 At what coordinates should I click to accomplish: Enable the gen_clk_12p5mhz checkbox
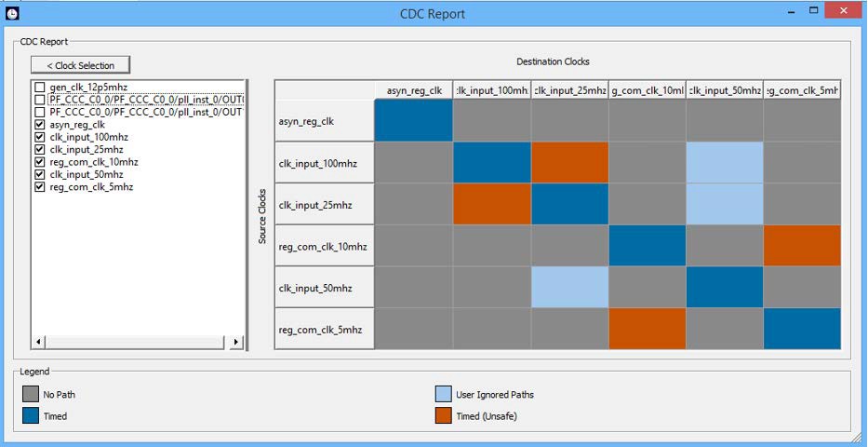pyautogui.click(x=39, y=87)
